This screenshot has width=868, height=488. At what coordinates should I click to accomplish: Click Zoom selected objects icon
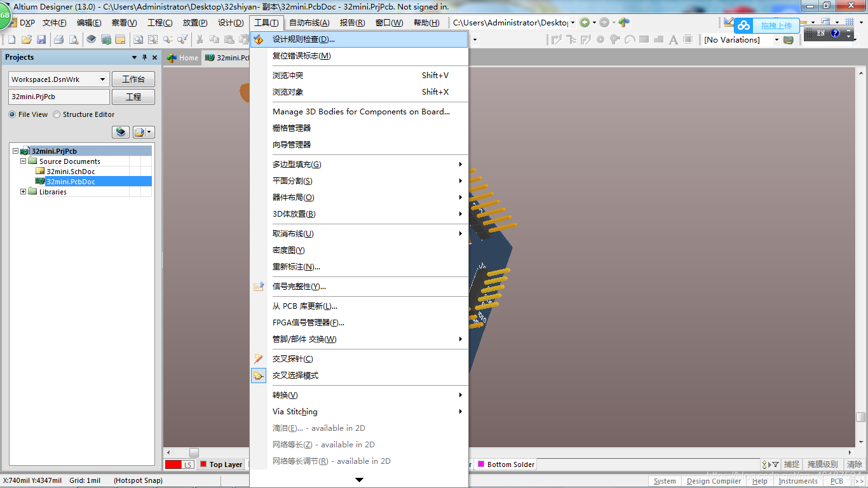point(168,39)
